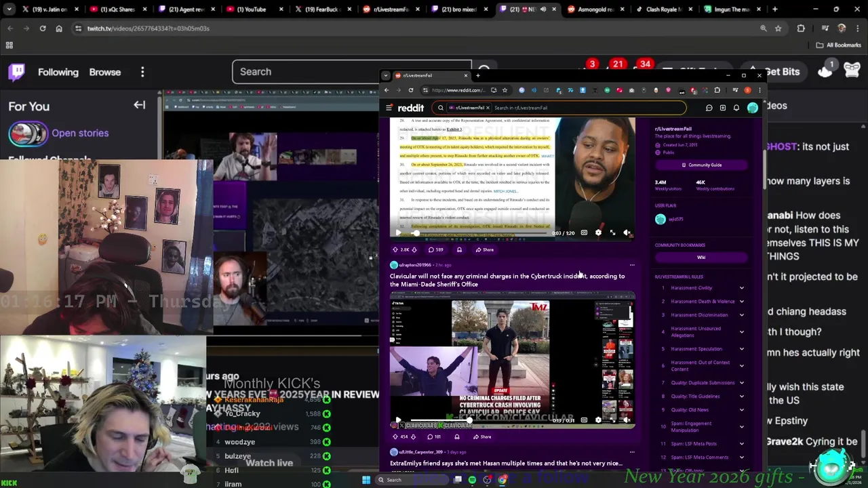Open All Bookmarks folder
Viewport: 868px width, 488px height.
(x=839, y=45)
